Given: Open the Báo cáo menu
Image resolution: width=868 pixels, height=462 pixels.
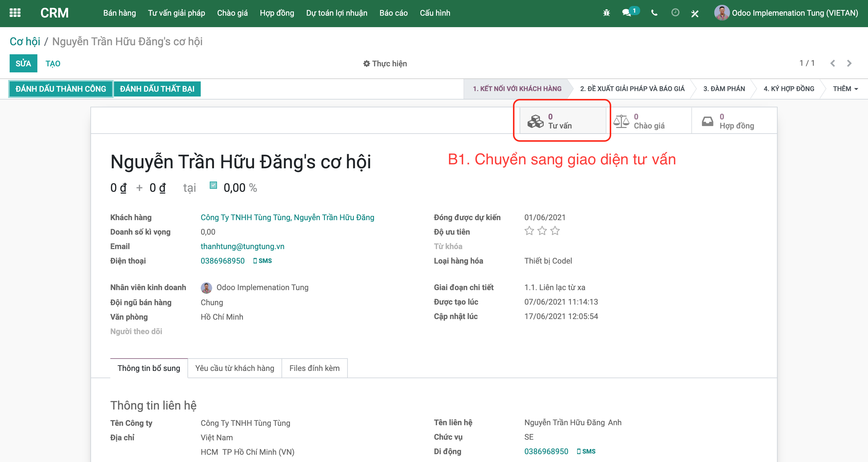Looking at the screenshot, I should point(393,13).
